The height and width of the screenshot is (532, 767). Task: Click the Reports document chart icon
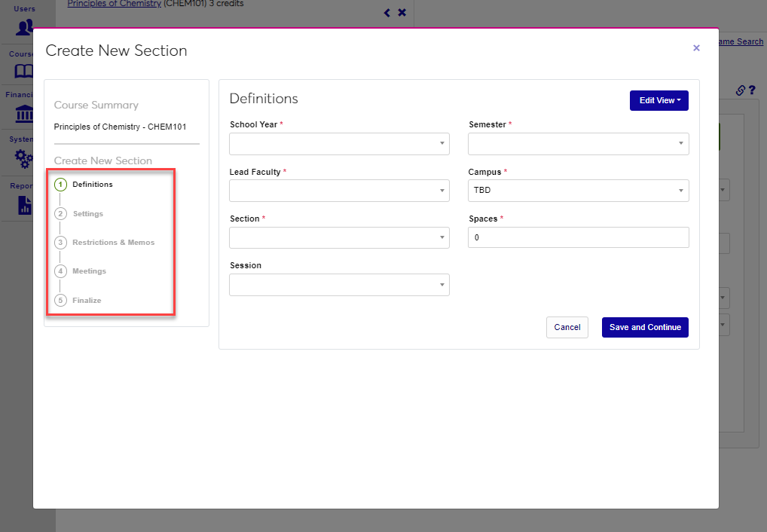(24, 205)
